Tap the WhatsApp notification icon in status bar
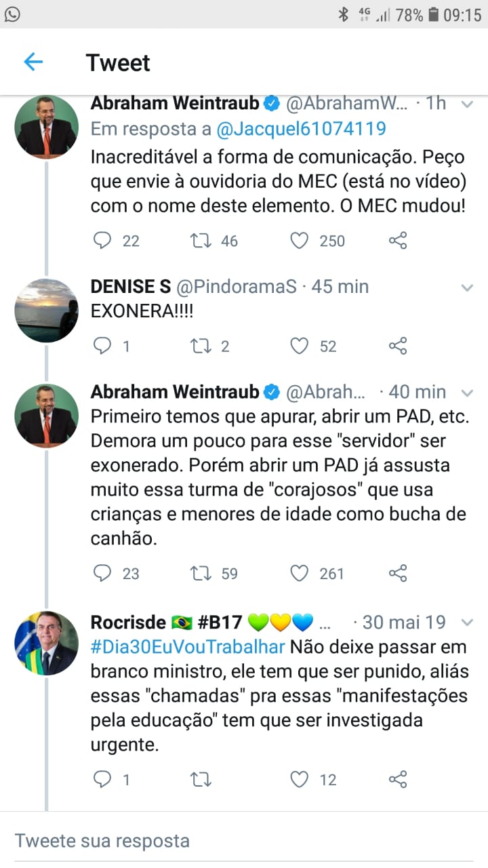Viewport: 488px width, 868px height. point(12,14)
